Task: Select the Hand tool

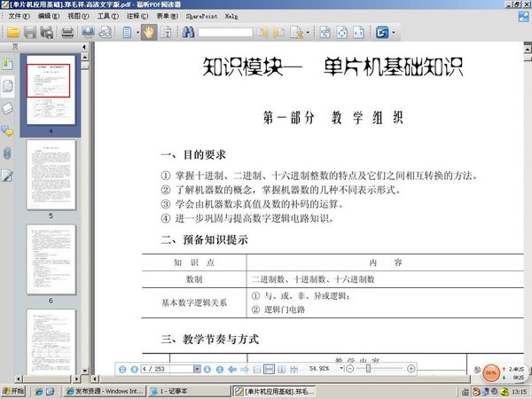Action: (x=149, y=33)
